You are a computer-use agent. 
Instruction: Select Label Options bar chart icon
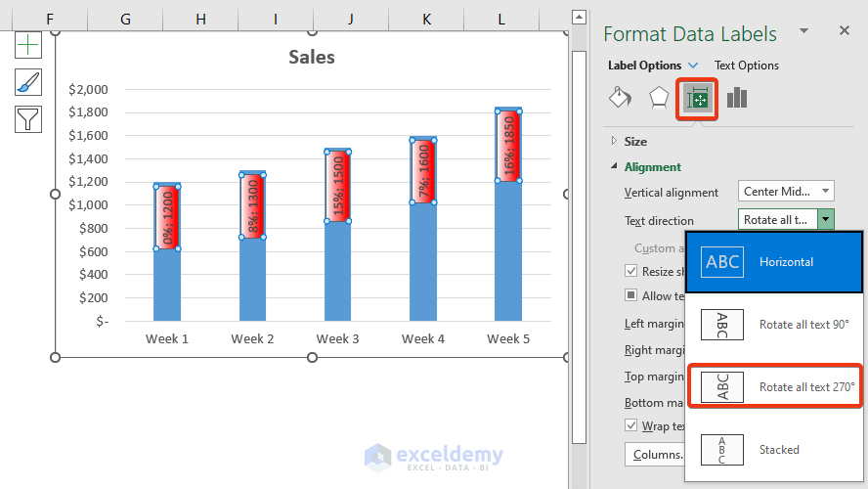coord(737,98)
